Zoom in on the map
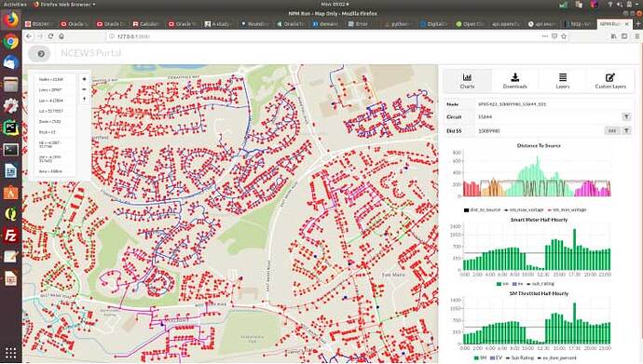The width and height of the screenshot is (643, 364). click(x=85, y=79)
